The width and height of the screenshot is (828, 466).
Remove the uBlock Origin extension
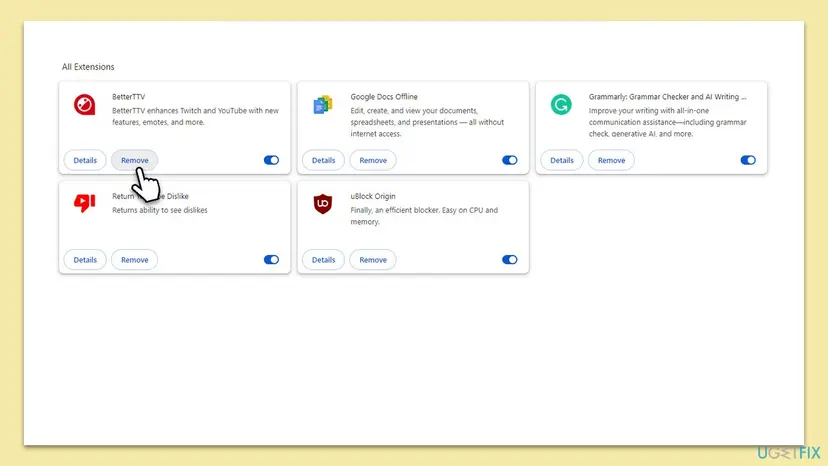pos(373,259)
